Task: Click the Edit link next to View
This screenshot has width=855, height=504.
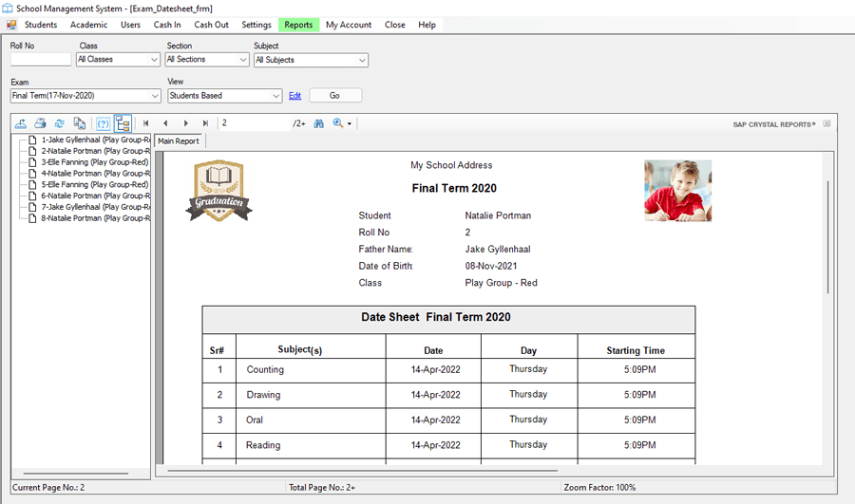Action: [295, 96]
